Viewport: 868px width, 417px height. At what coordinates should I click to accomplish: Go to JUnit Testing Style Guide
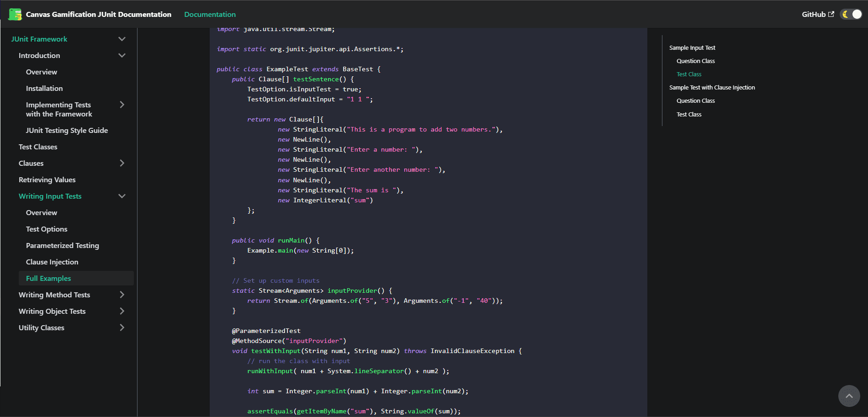pos(67,131)
